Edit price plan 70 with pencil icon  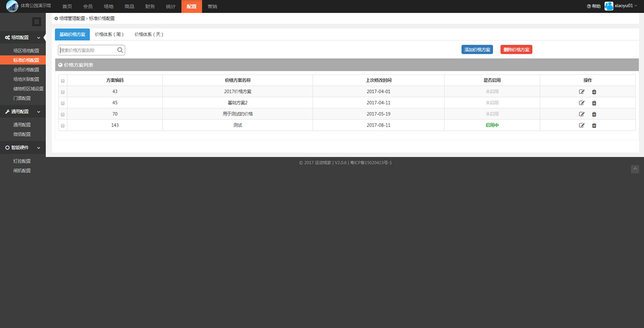582,114
